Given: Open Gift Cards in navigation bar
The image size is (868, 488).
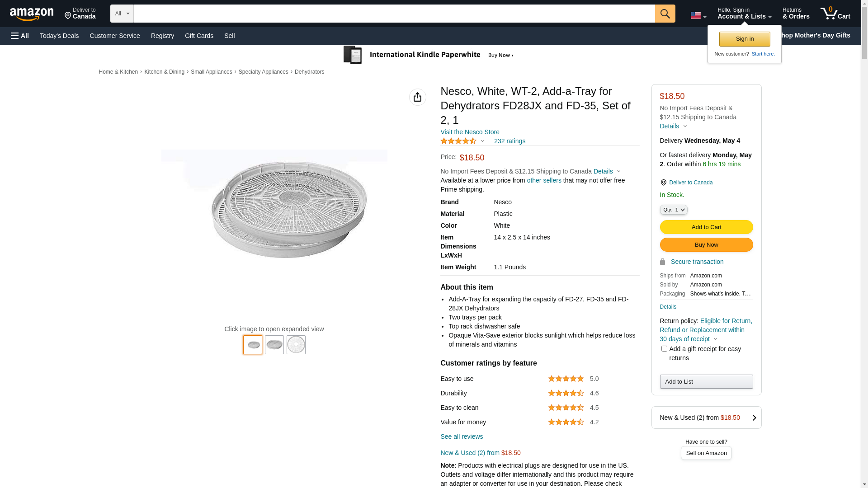Looking at the screenshot, I should tap(199, 36).
